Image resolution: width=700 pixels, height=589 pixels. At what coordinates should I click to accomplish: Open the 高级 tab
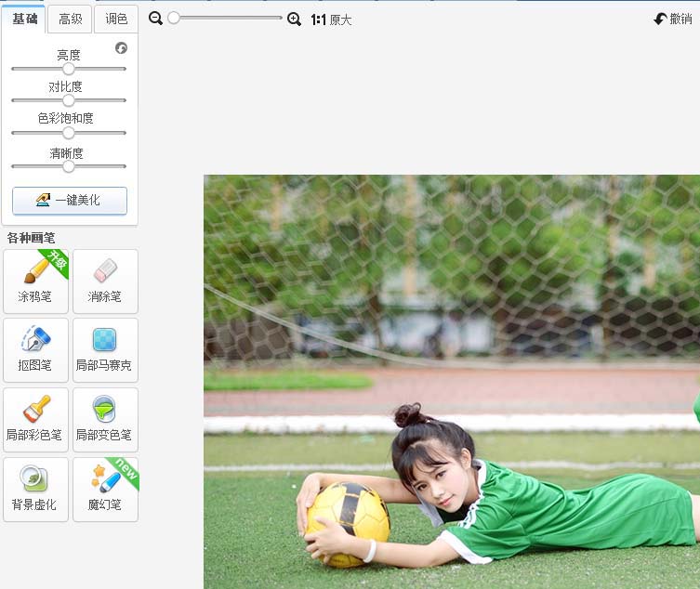tap(70, 20)
